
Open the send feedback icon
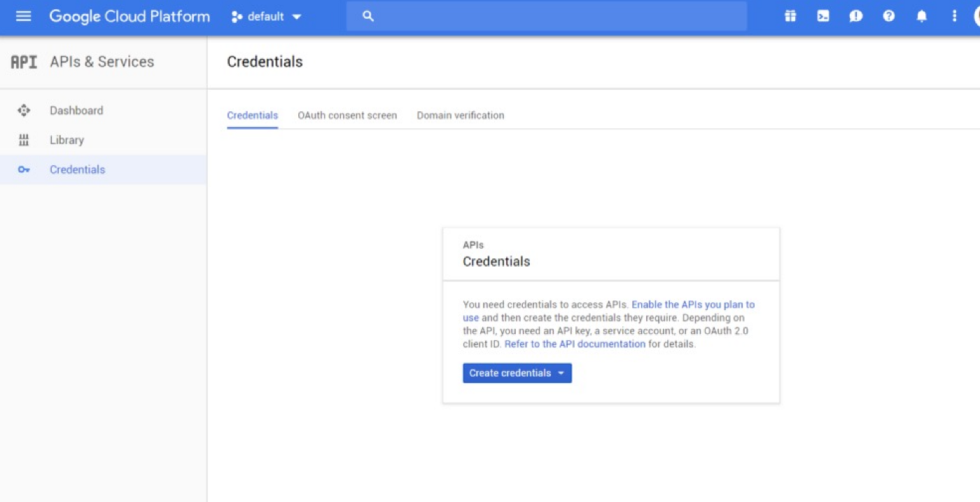coord(855,16)
